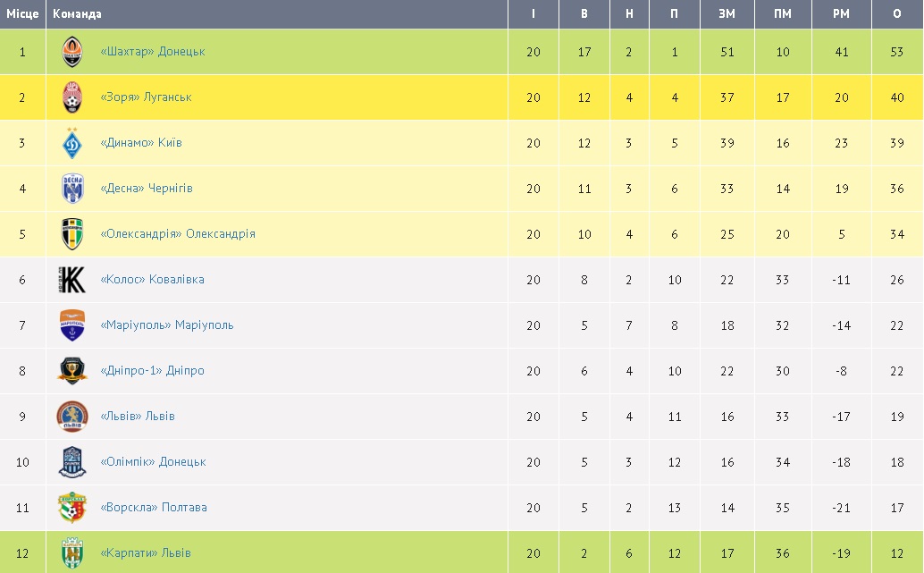Click the Kolos Kovalivka K logo
924x573 pixels.
click(72, 280)
